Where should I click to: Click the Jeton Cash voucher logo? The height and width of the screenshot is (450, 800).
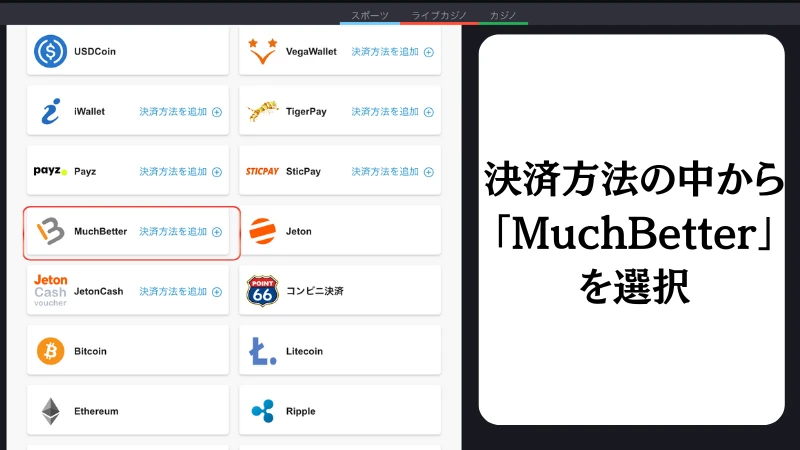[x=51, y=291]
